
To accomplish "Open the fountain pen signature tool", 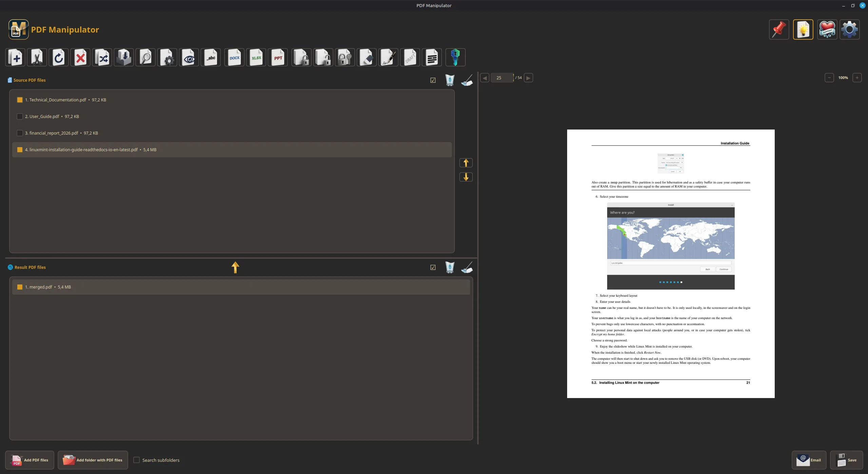I will pos(388,57).
